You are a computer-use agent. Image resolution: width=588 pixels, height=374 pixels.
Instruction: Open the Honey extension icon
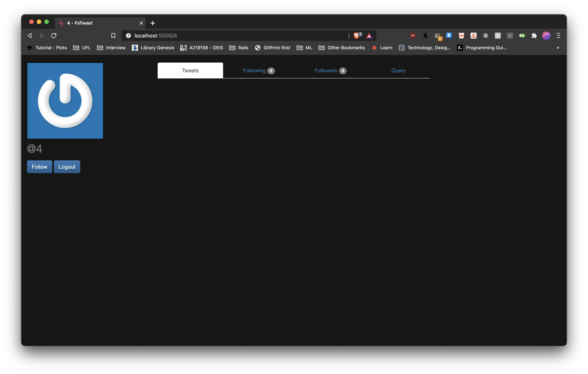(498, 36)
